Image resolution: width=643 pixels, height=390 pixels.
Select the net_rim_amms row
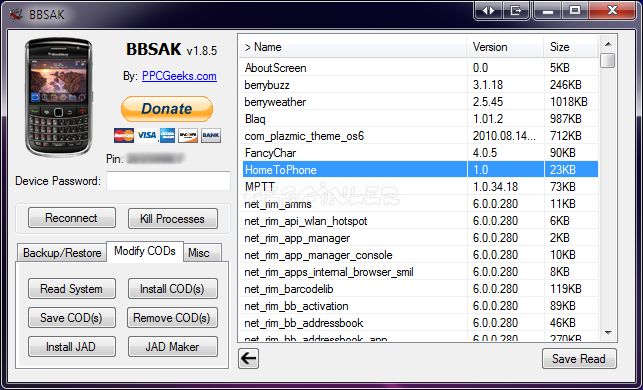pyautogui.click(x=419, y=204)
